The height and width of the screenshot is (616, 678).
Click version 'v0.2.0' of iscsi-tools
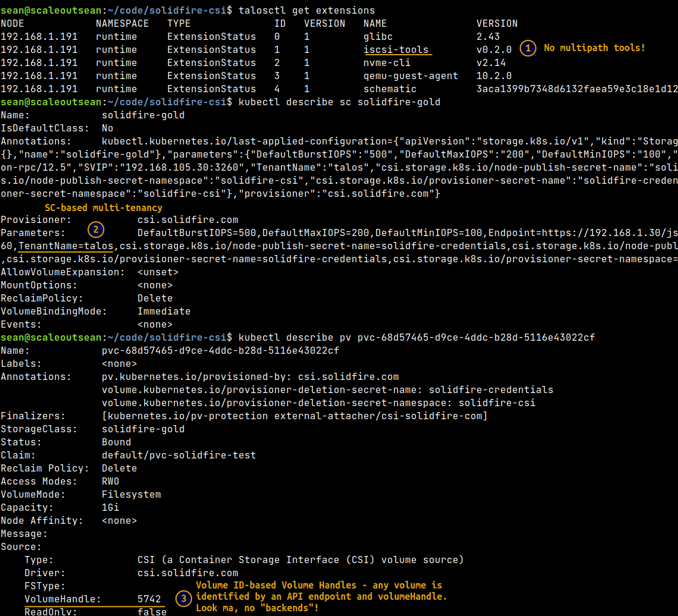pos(494,50)
